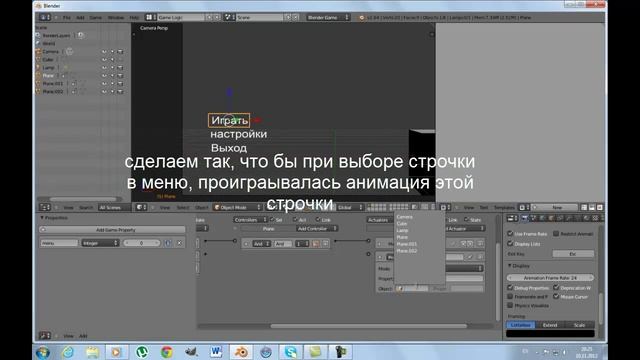Open the Blender Game engine dropdown
640x360 pixels.
pos(328,18)
